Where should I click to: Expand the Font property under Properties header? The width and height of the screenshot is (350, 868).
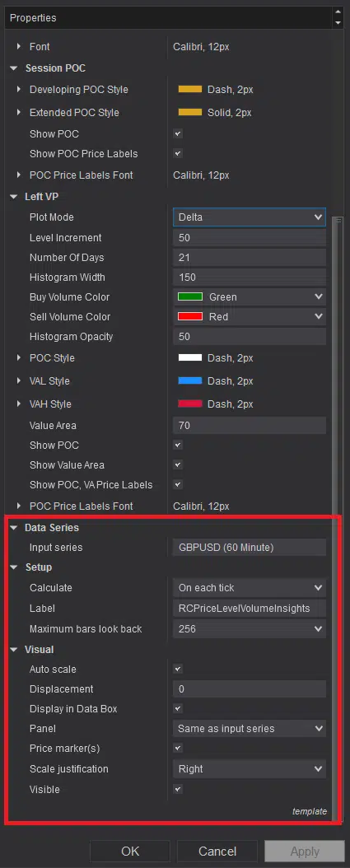pos(19,47)
